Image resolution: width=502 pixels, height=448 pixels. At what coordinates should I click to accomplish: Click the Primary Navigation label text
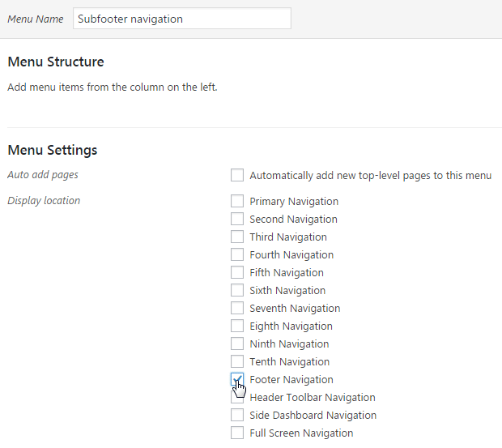[x=294, y=202]
